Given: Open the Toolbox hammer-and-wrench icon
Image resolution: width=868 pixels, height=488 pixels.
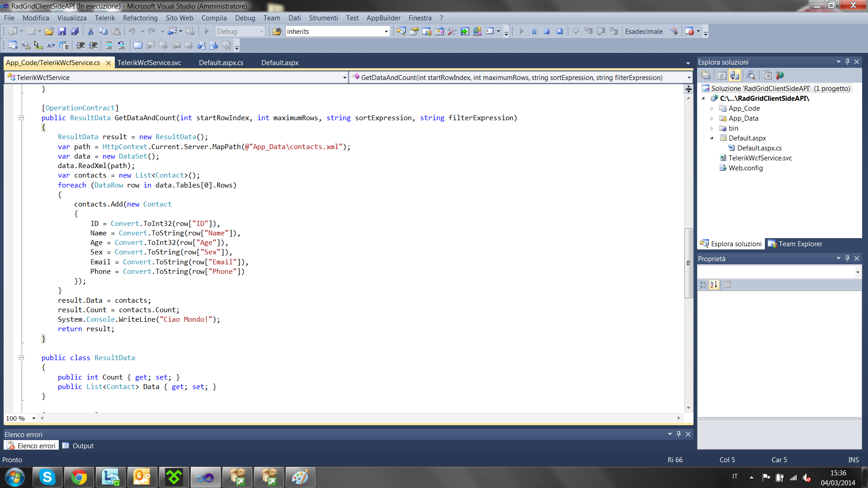Looking at the screenshot, I should [452, 31].
